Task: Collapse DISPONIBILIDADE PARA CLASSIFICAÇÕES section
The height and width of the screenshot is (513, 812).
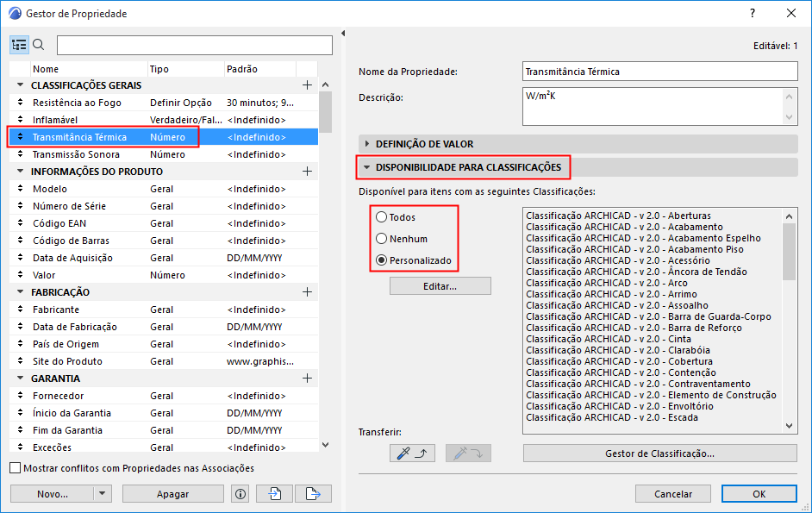Action: 367,167
